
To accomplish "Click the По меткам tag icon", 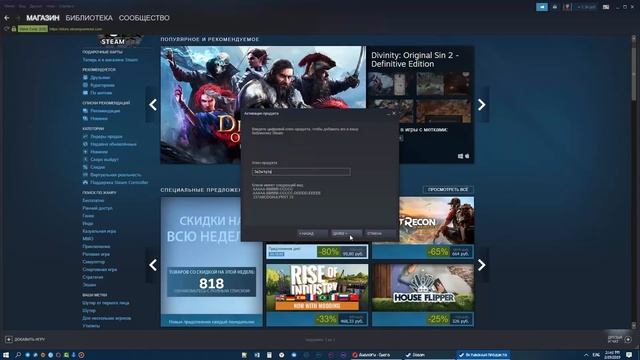I will [x=85, y=93].
